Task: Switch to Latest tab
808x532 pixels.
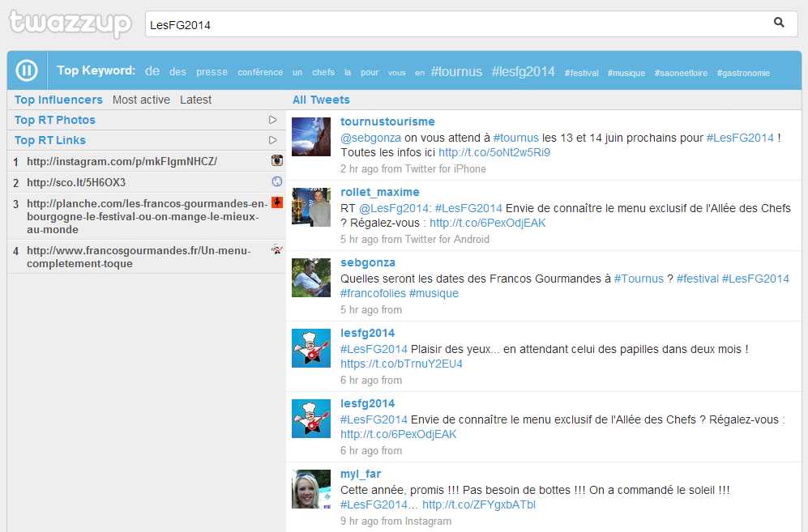Action: pos(196,100)
